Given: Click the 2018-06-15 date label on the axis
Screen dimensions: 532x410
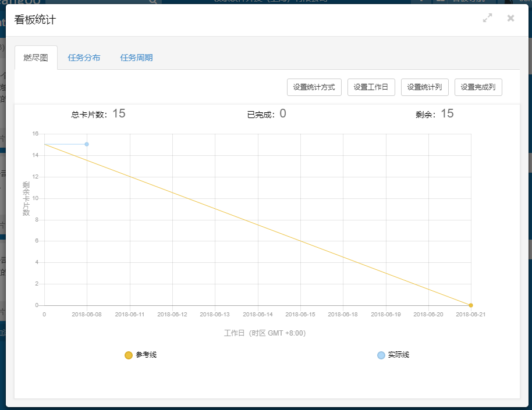Looking at the screenshot, I should 300,314.
